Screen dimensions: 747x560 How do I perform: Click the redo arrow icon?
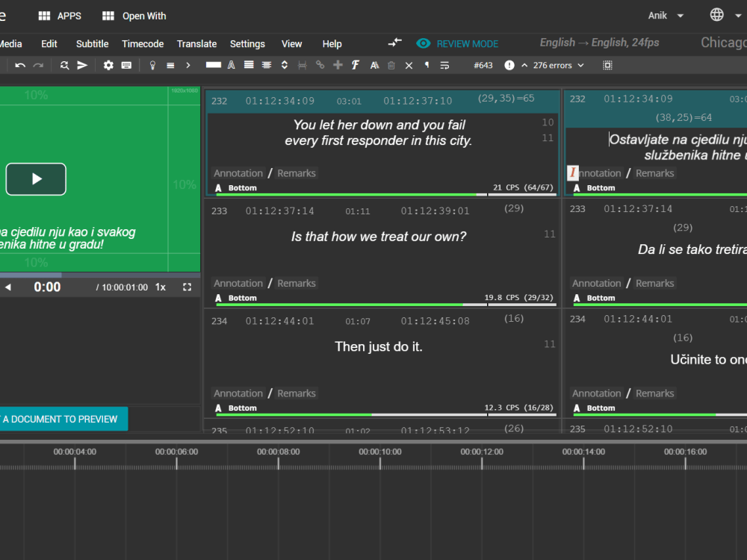pos(38,65)
